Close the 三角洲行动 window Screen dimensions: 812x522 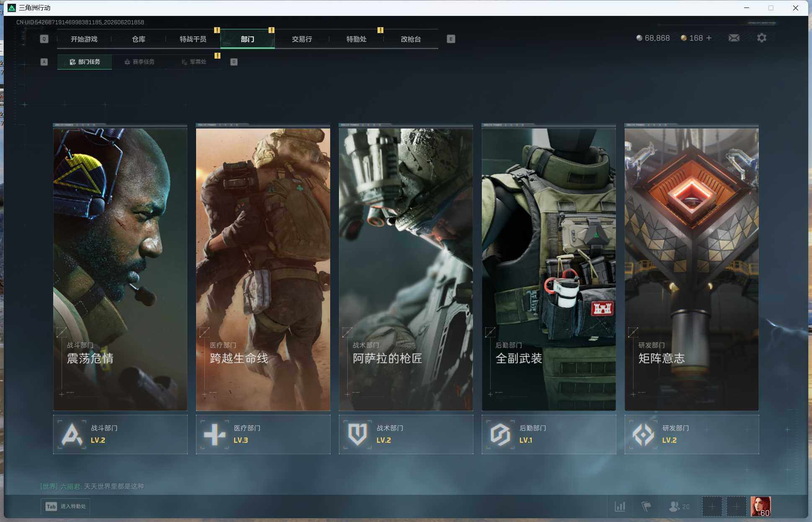[795, 8]
